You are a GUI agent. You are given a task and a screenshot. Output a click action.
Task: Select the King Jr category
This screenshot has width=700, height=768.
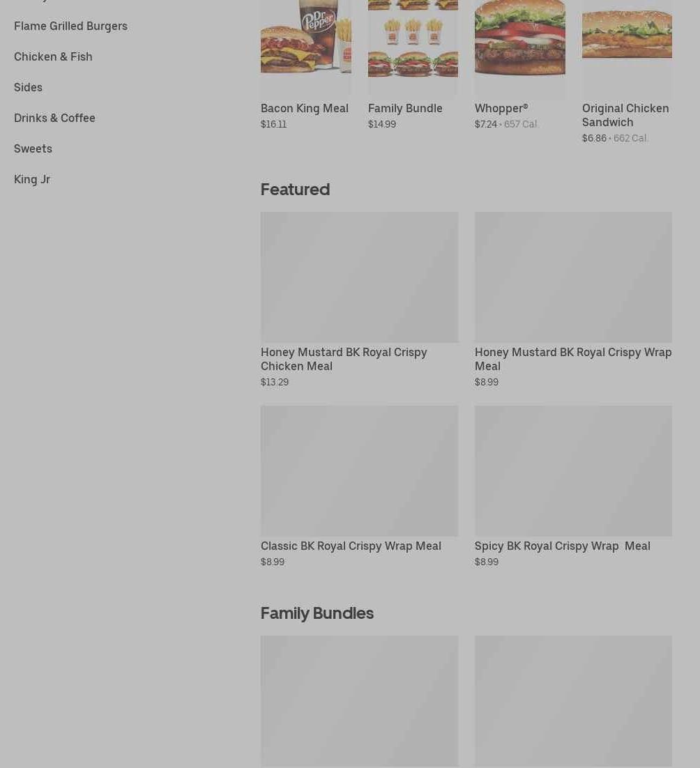(32, 179)
